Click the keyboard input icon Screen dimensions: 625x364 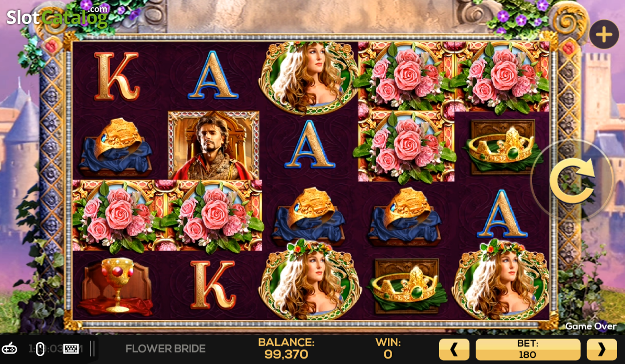[71, 349]
